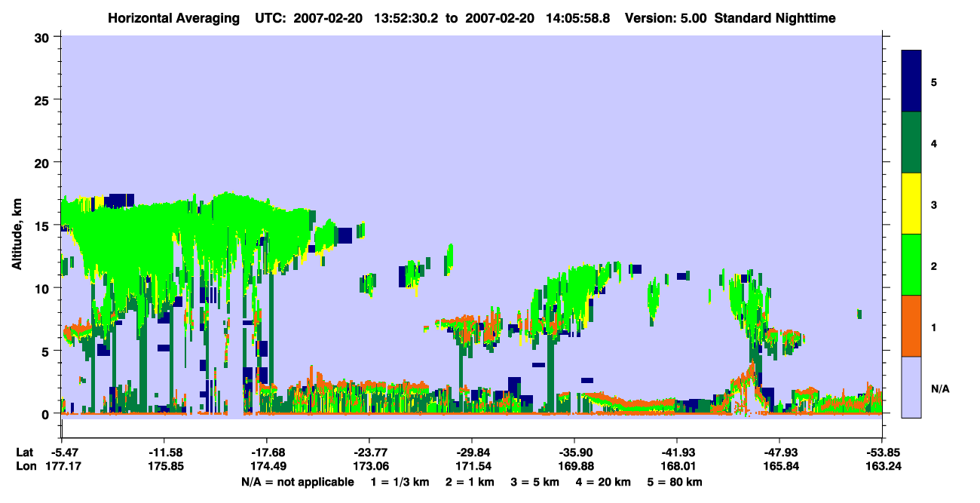Click the 'Lon' row label

(25, 466)
